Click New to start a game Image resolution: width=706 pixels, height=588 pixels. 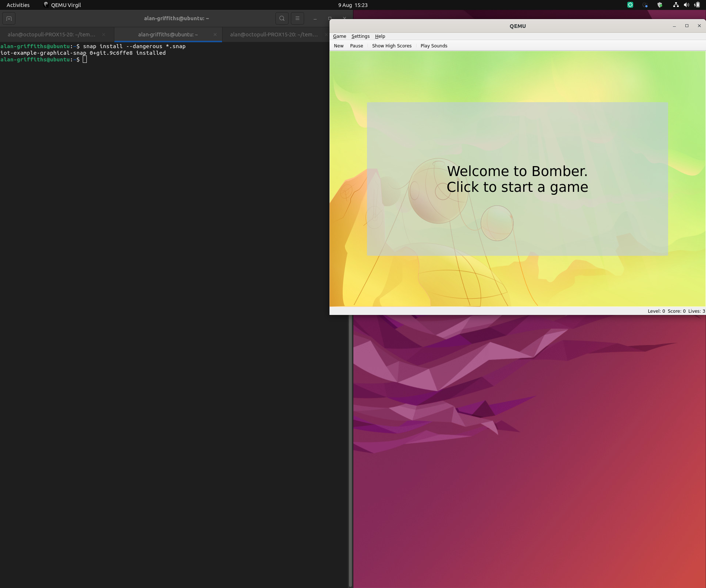click(x=338, y=46)
